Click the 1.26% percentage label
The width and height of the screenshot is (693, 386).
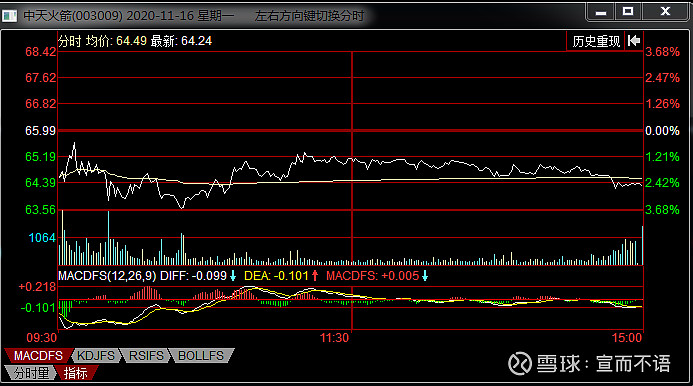pos(662,104)
